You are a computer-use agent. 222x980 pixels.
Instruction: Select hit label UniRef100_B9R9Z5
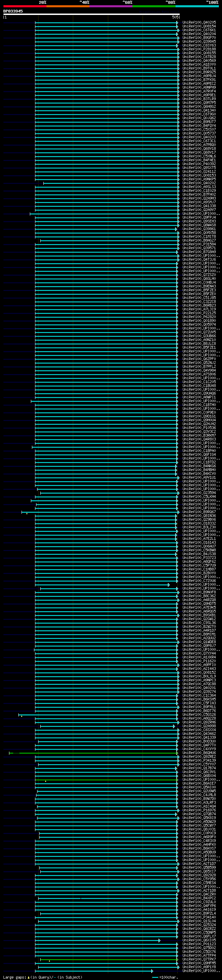[199, 72]
